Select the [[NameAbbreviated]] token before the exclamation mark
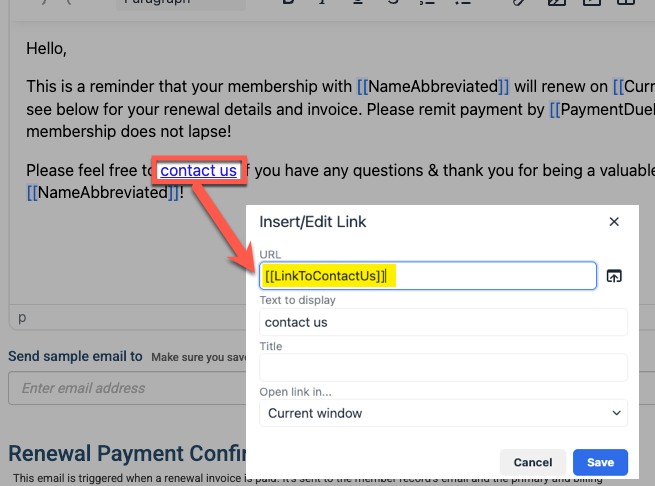The image size is (655, 486). pos(103,193)
